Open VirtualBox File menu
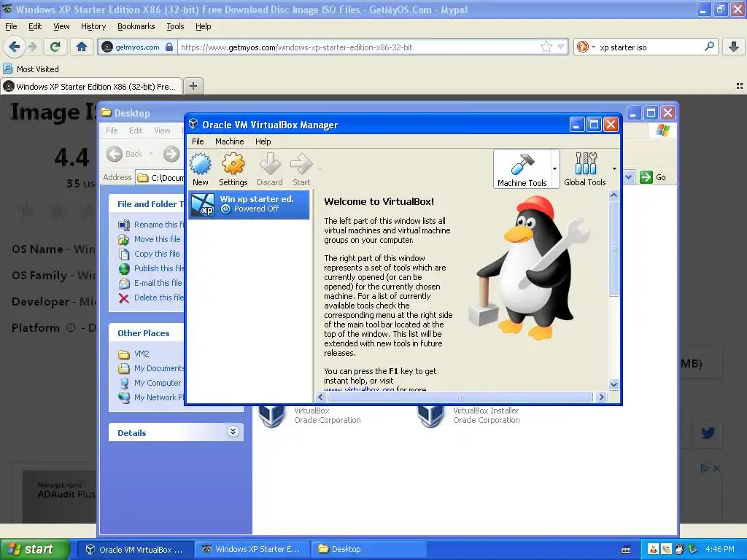 (198, 141)
